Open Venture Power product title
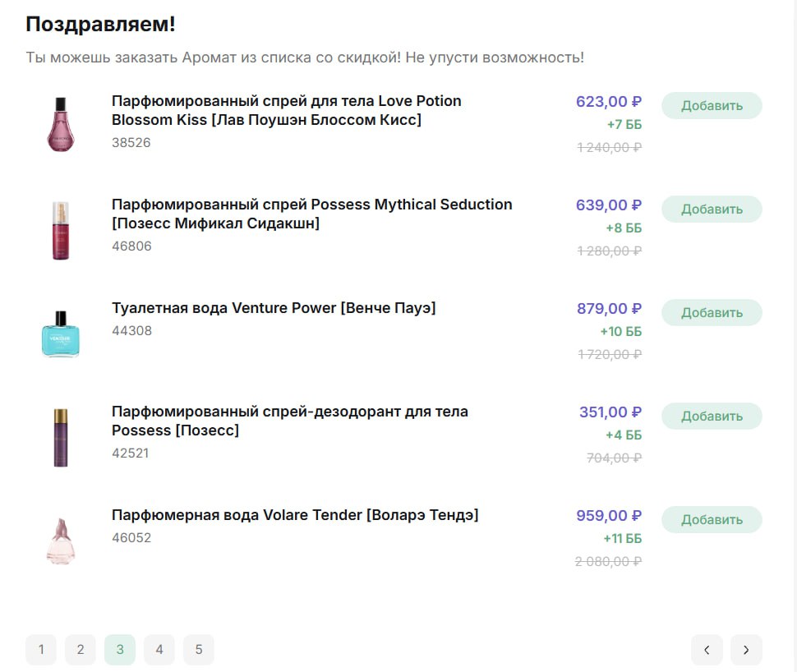797x672 pixels. coord(274,308)
